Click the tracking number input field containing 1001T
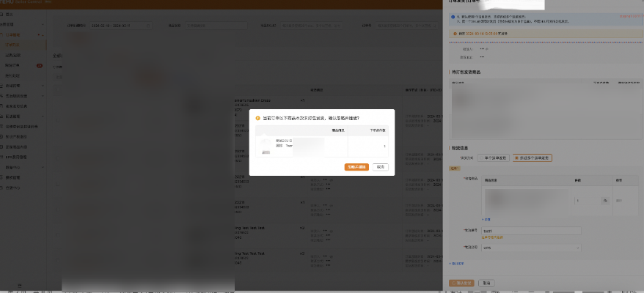The image size is (644, 293). (531, 230)
